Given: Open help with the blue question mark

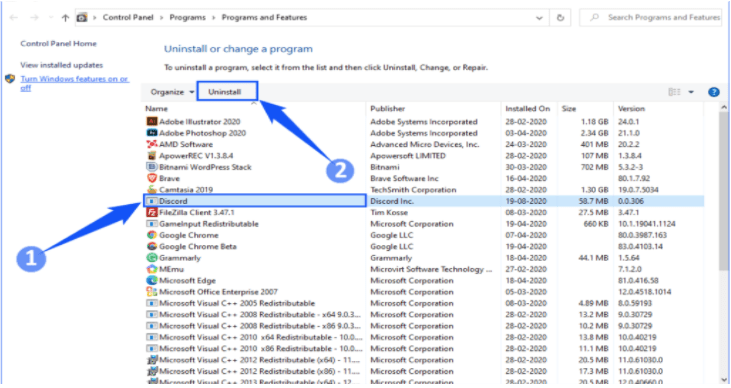Looking at the screenshot, I should 713,92.
